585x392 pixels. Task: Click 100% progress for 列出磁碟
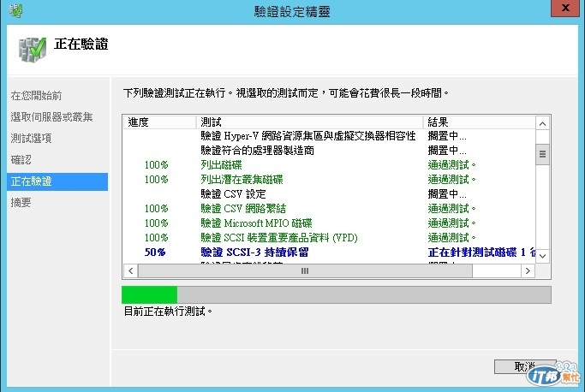(157, 165)
